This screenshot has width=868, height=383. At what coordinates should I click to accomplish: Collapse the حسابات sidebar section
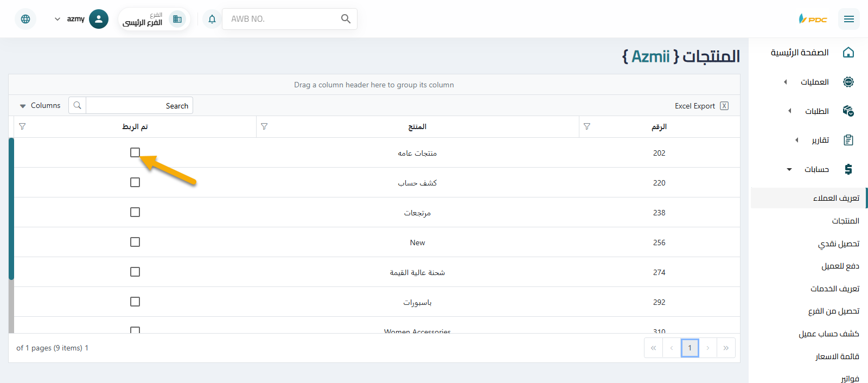point(816,169)
